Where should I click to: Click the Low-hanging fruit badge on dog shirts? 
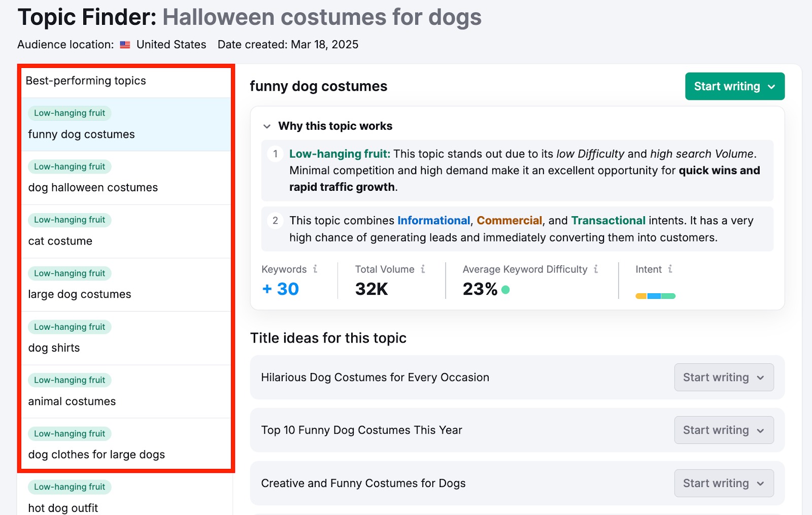point(69,327)
